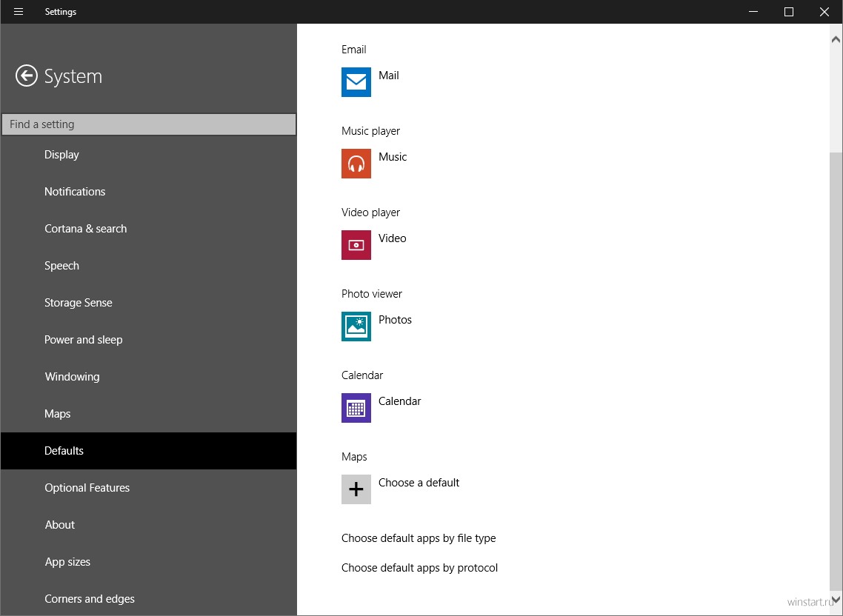Open the Notifications settings page
Image resolution: width=843 pixels, height=616 pixels.
click(x=148, y=191)
